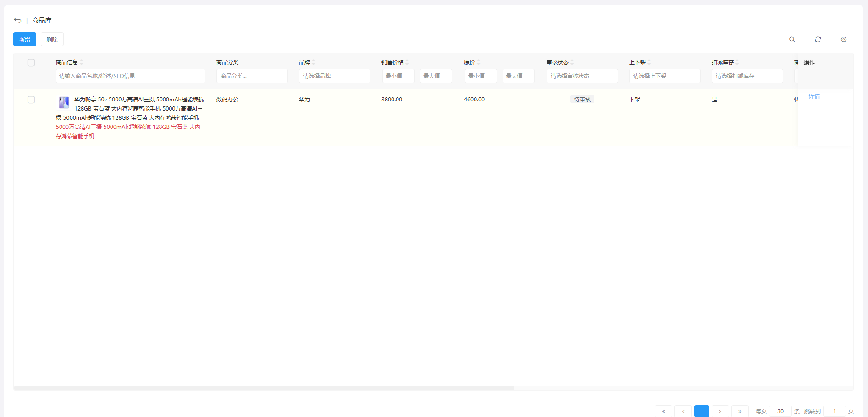Sort by 销售价格 column sort icon
The image size is (868, 417).
click(407, 62)
